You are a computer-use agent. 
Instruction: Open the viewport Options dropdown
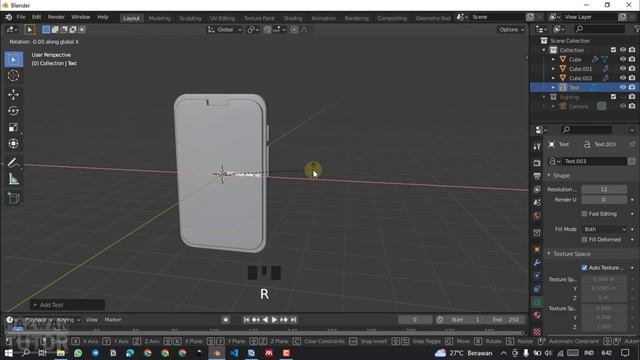coord(511,29)
